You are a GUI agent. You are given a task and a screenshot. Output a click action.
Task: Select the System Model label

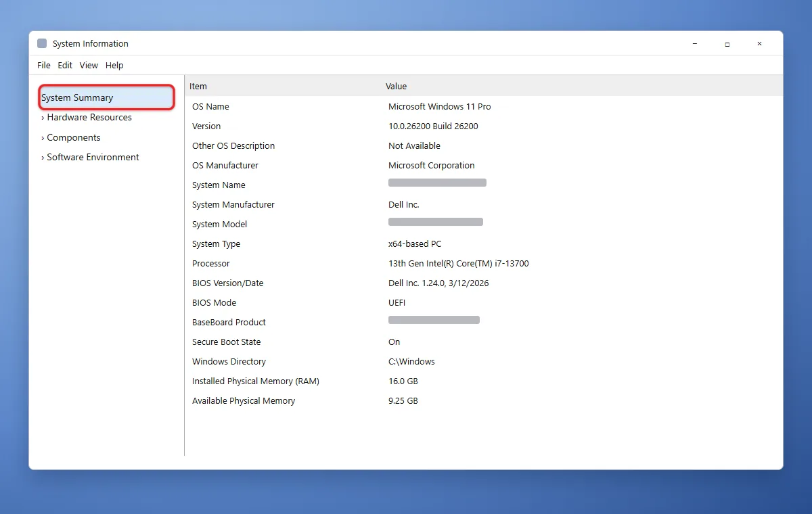click(220, 225)
